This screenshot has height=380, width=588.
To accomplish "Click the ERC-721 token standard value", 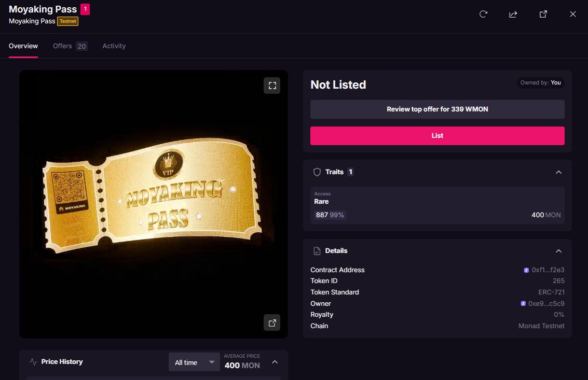I will [x=551, y=292].
